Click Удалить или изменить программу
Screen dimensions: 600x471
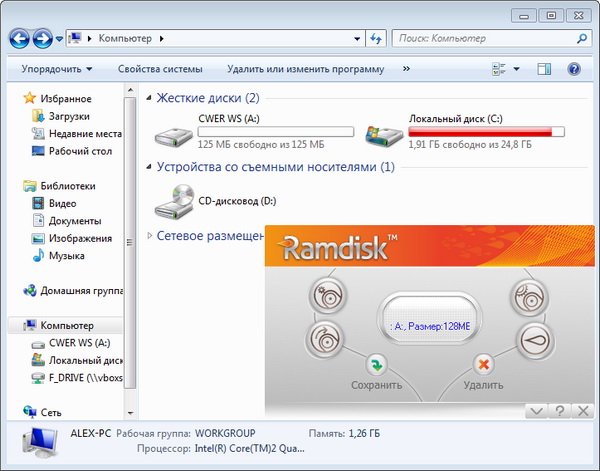point(305,69)
